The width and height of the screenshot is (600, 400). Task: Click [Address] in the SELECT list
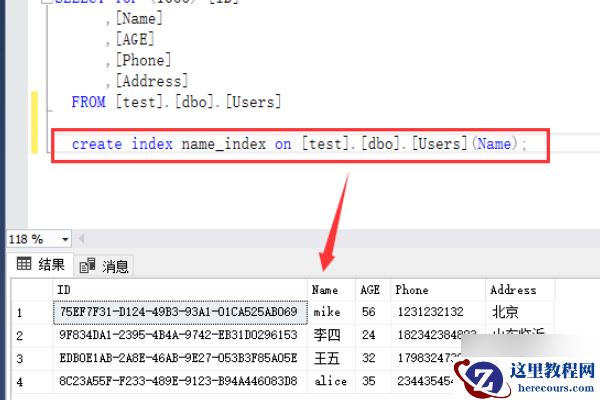click(x=152, y=81)
